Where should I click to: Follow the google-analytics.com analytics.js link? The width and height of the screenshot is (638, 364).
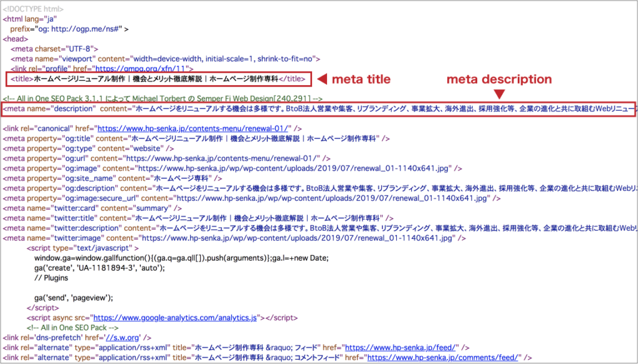[x=175, y=318]
